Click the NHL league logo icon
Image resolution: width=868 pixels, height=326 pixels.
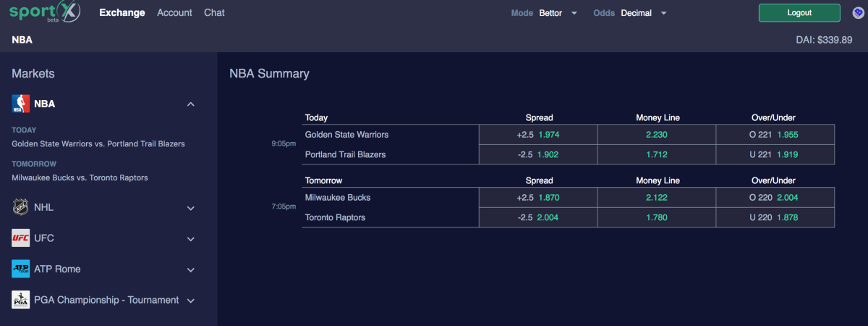21,207
